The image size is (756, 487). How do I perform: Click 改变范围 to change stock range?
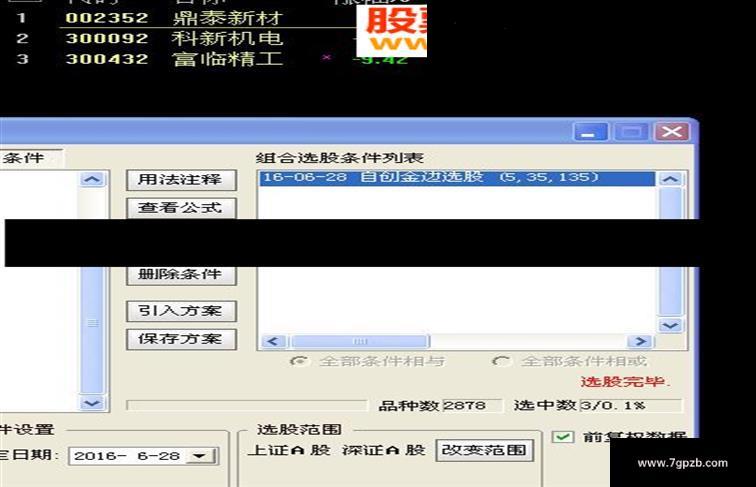pyautogui.click(x=485, y=450)
